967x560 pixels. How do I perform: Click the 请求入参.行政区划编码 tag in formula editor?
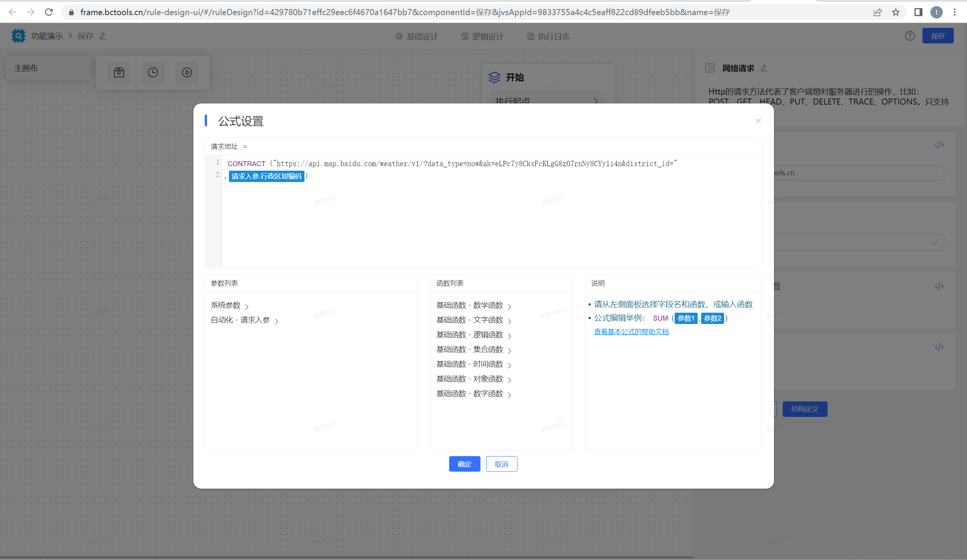coord(266,176)
